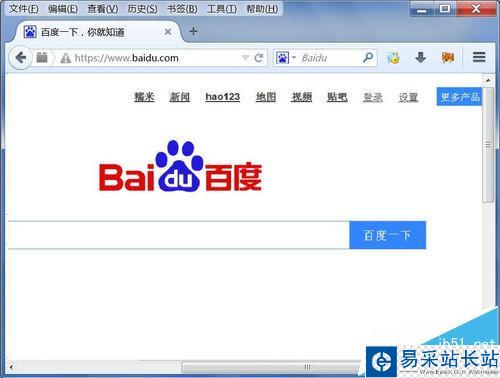This screenshot has height=378, width=500.
Task: Click the address bar showing https://www.baidu.com
Action: (150, 58)
